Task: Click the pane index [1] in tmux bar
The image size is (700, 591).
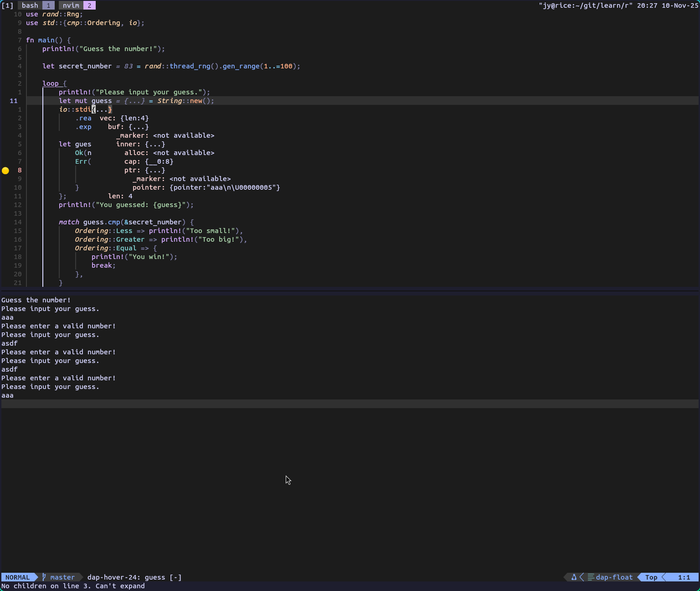Action: tap(7, 5)
